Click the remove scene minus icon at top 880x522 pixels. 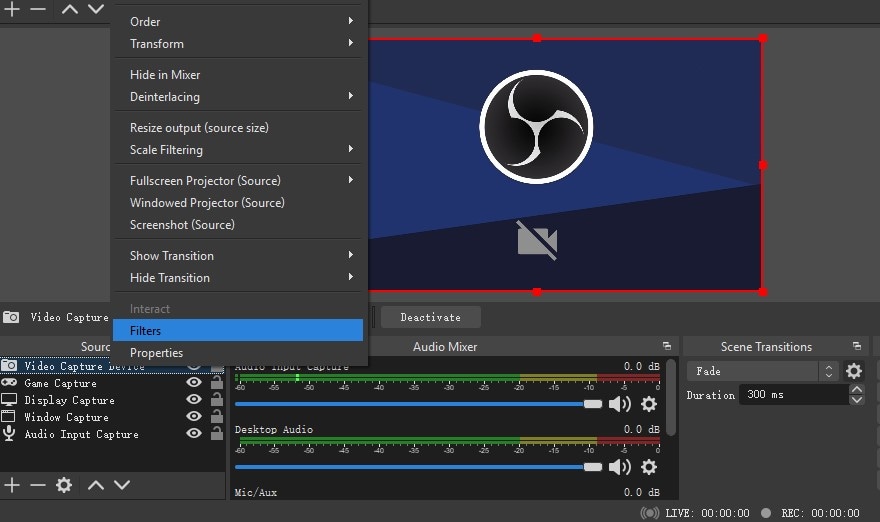(38, 9)
